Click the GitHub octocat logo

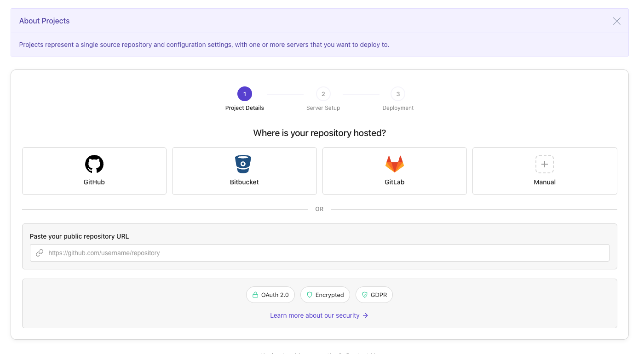tap(94, 164)
